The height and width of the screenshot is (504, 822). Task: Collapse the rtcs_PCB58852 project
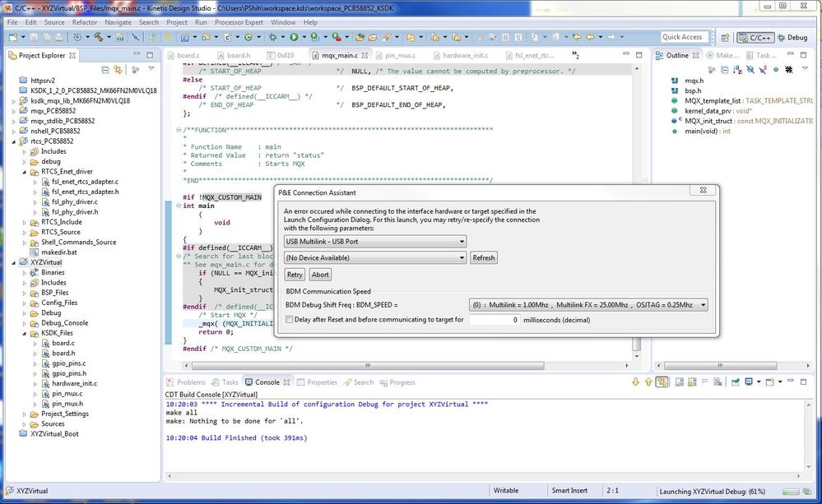(x=14, y=141)
